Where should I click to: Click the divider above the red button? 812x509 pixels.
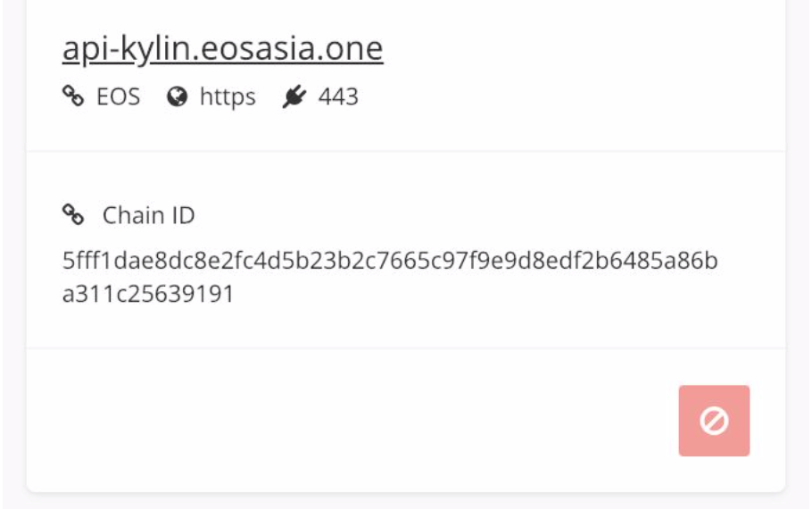406,348
